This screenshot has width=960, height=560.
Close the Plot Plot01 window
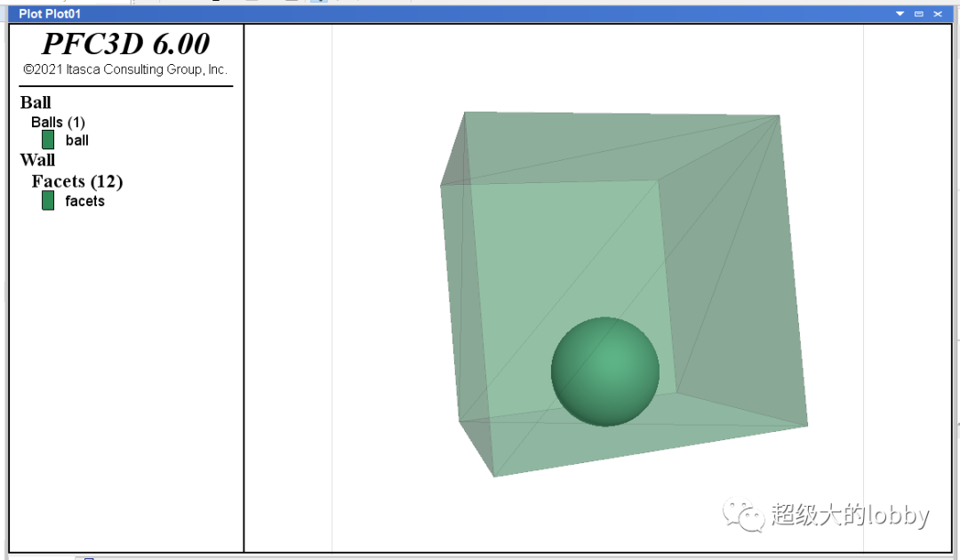point(938,13)
